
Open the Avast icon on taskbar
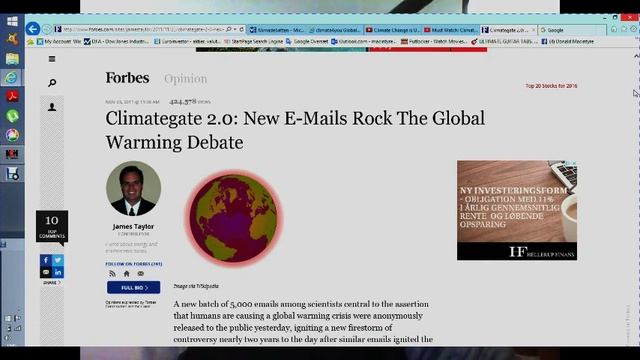[x=12, y=39]
